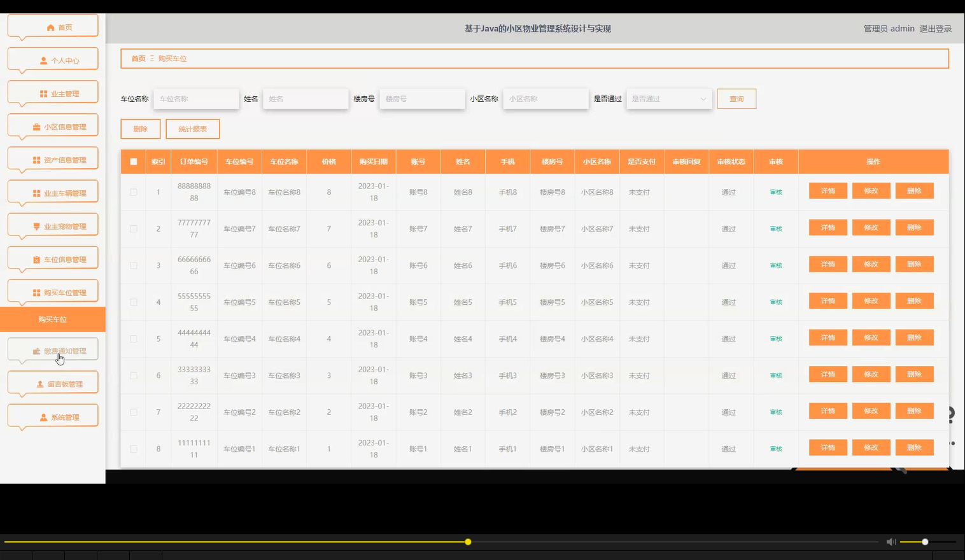The height and width of the screenshot is (560, 965).
Task: Open 留言板管理 via its person icon
Action: (41, 384)
